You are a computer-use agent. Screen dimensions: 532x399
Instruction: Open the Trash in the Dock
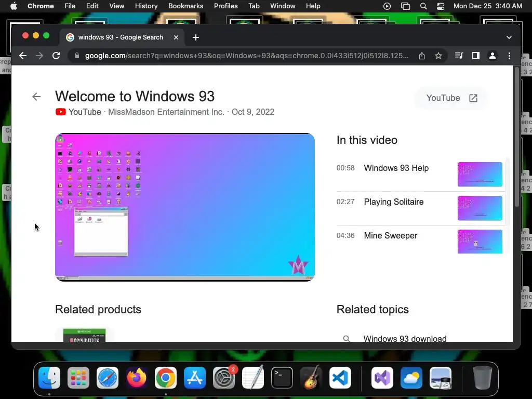point(482,378)
